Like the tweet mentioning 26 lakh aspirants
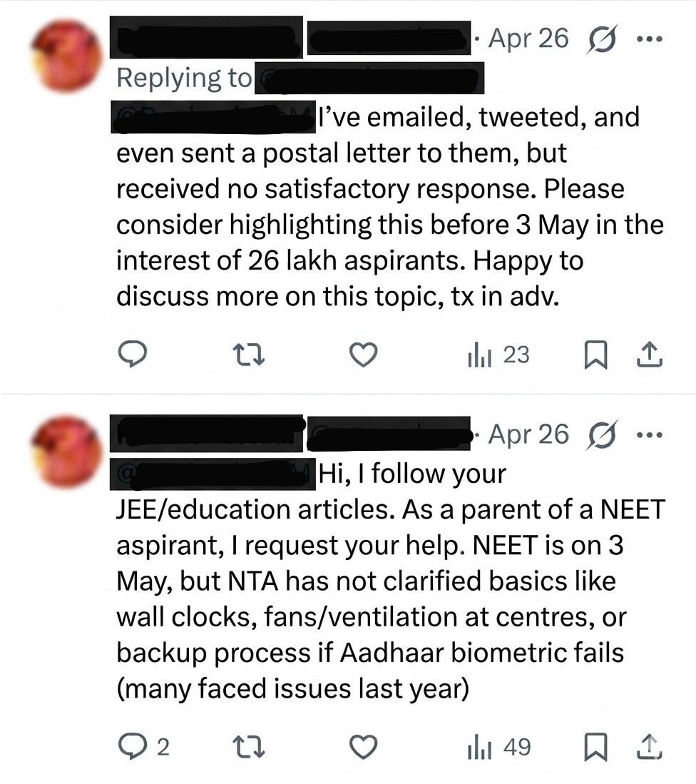696x784 pixels. pyautogui.click(x=364, y=354)
